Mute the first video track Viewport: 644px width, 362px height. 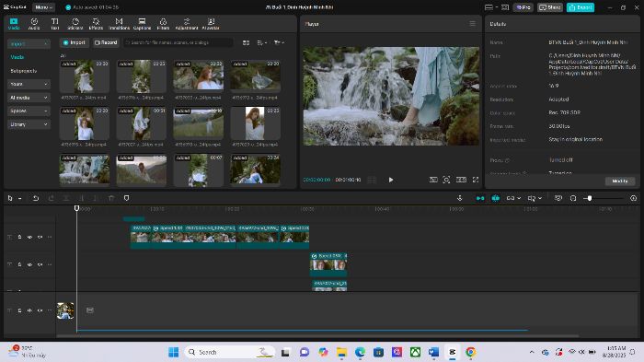pyautogui.click(x=40, y=237)
